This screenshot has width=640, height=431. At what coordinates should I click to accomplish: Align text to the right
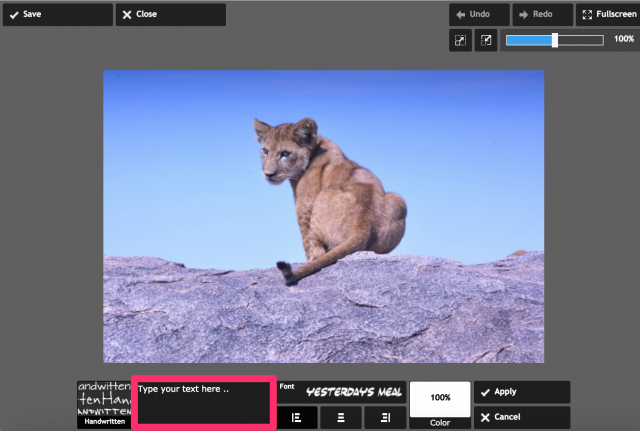tap(385, 417)
